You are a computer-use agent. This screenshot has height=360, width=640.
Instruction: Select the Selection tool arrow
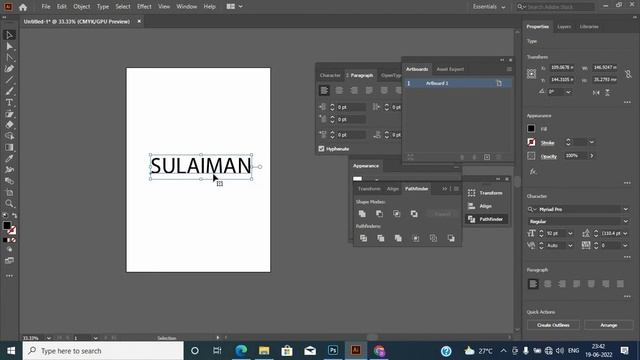(x=9, y=35)
